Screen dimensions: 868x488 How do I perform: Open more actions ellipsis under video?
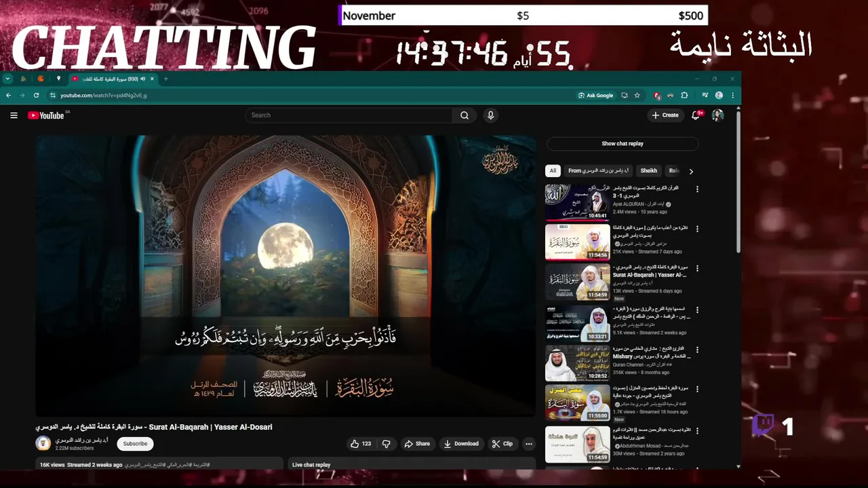tap(529, 444)
